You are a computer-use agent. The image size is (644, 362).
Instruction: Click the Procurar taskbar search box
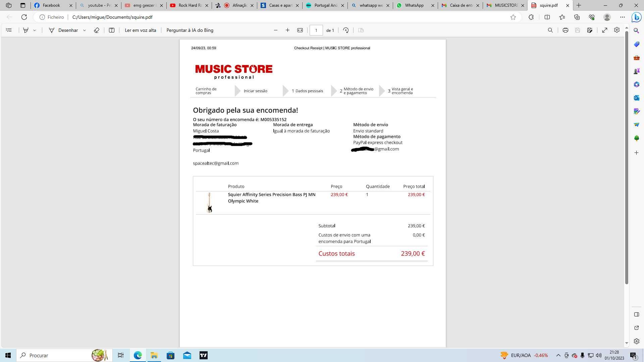[64, 355]
